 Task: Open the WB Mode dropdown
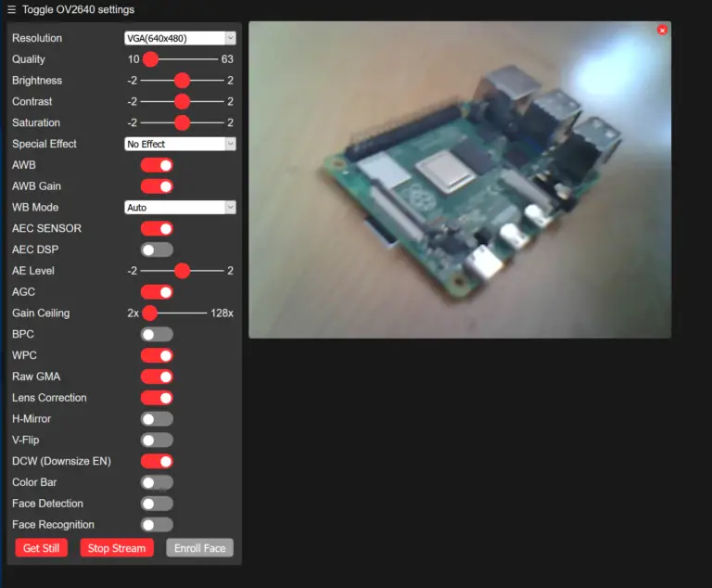click(x=180, y=208)
